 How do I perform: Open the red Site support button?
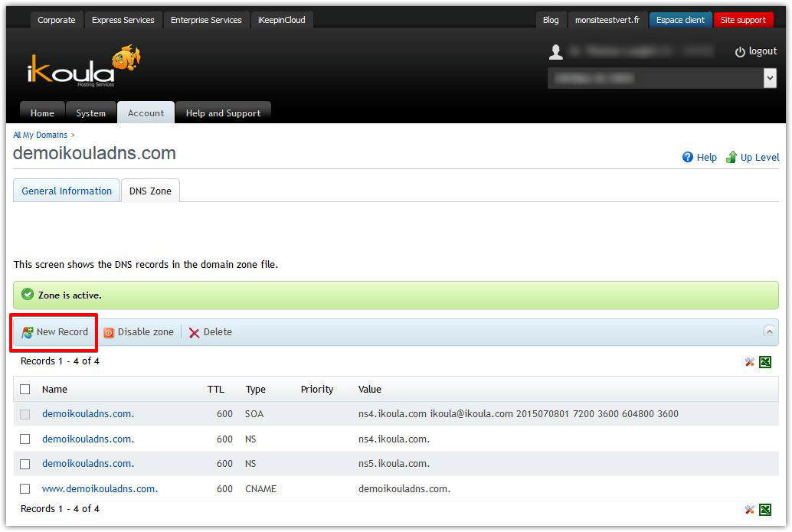742,20
